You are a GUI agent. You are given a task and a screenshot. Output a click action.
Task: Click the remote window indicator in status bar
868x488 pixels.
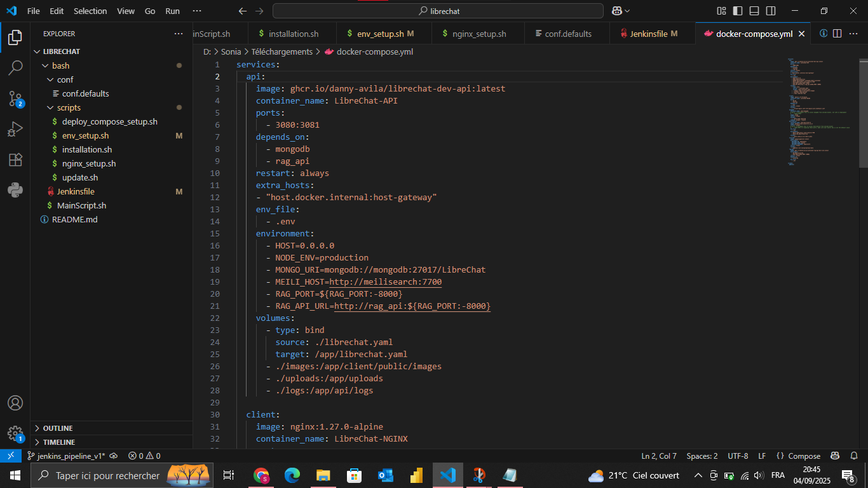[11, 456]
